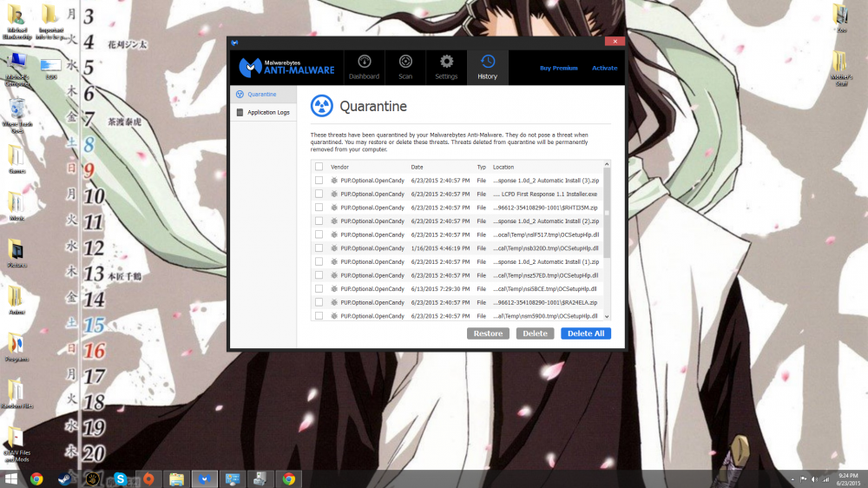868x488 pixels.
Task: Open the computer tower taskbar icon
Action: 260,479
